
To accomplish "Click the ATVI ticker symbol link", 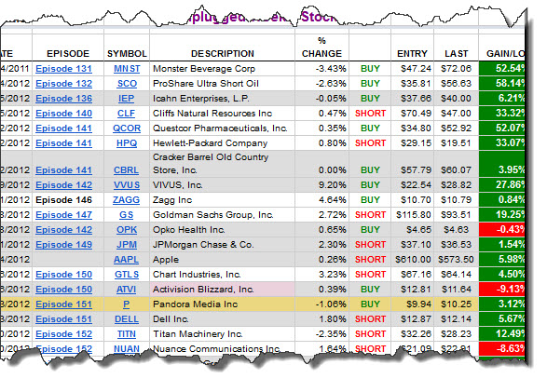I will point(127,290).
